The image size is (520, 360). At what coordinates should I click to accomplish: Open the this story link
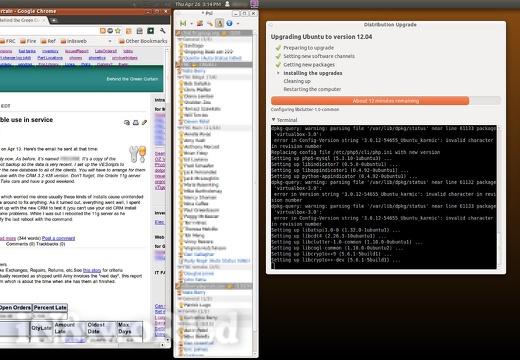click(92, 270)
